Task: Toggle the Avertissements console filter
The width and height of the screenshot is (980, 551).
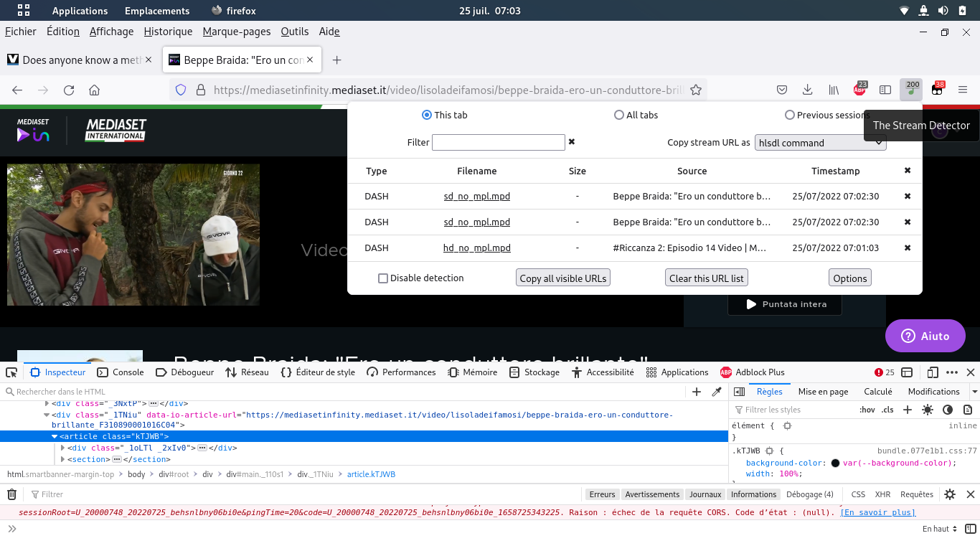Action: tap(652, 494)
